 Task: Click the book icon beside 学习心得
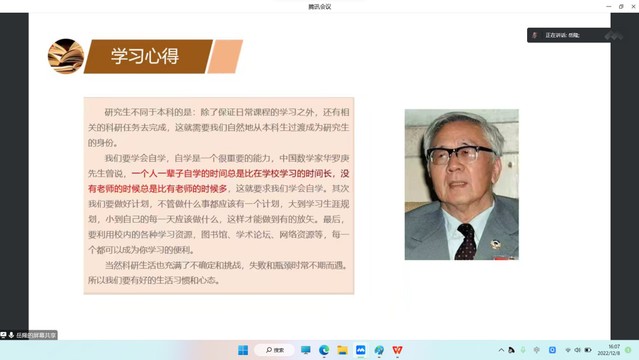click(x=66, y=56)
